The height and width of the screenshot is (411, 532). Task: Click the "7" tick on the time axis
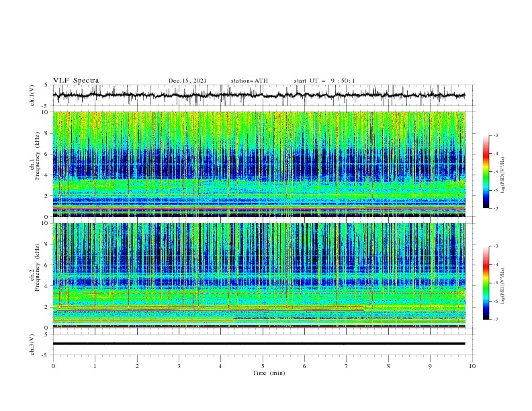click(x=347, y=366)
